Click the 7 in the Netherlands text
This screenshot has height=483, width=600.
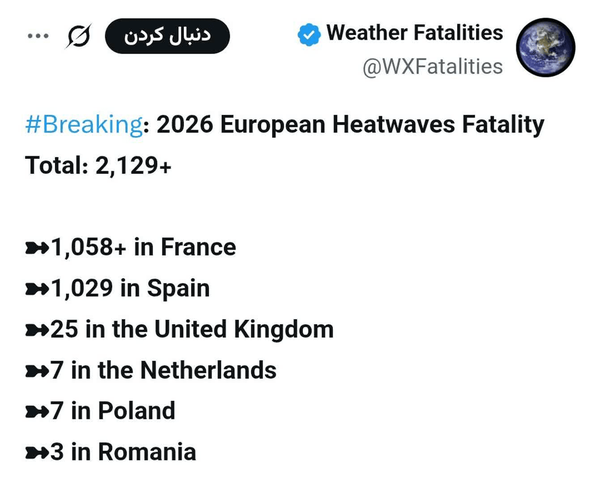point(163,370)
